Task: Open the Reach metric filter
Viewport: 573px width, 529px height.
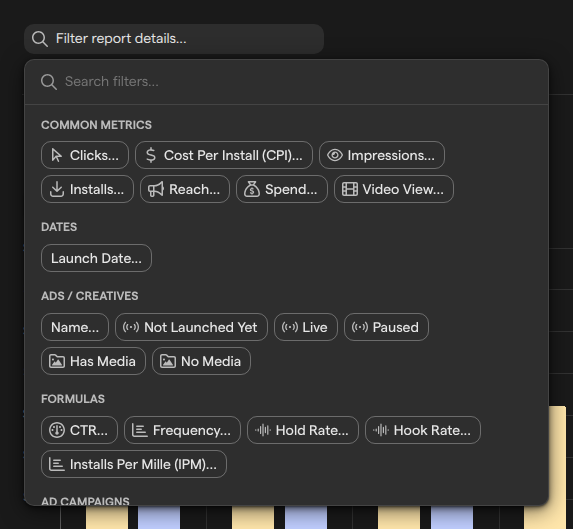Action: point(185,189)
